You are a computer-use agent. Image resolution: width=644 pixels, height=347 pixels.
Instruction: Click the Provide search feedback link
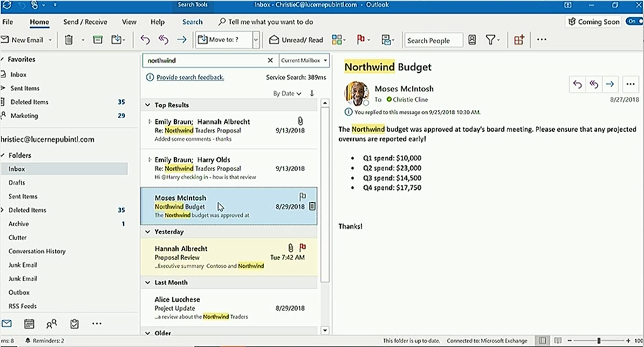[x=190, y=77]
